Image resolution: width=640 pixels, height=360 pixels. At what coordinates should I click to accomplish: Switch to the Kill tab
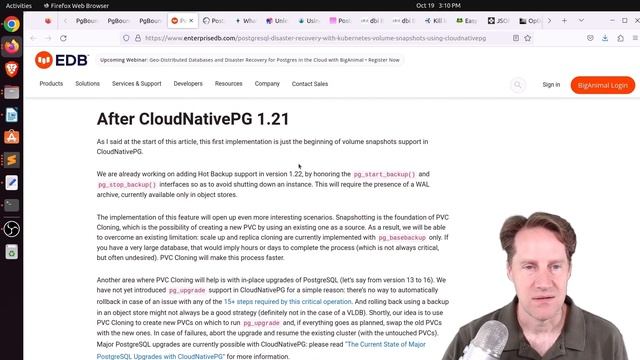436,20
